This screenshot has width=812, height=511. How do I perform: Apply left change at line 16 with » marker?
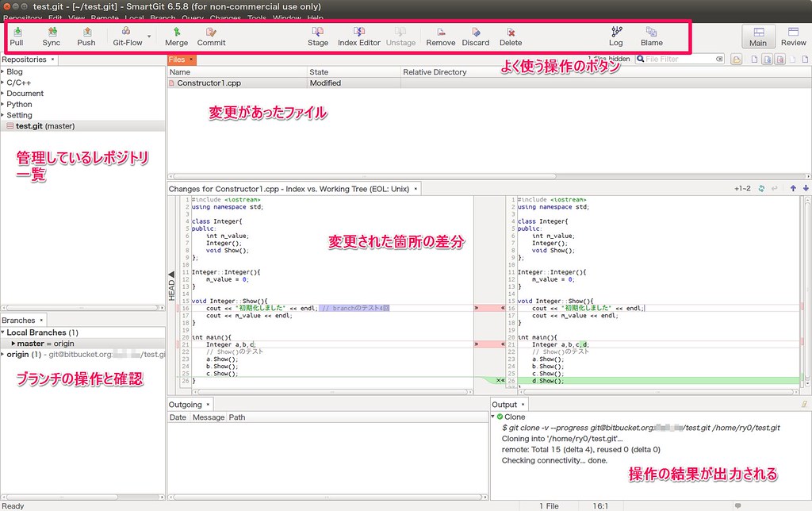(x=477, y=308)
